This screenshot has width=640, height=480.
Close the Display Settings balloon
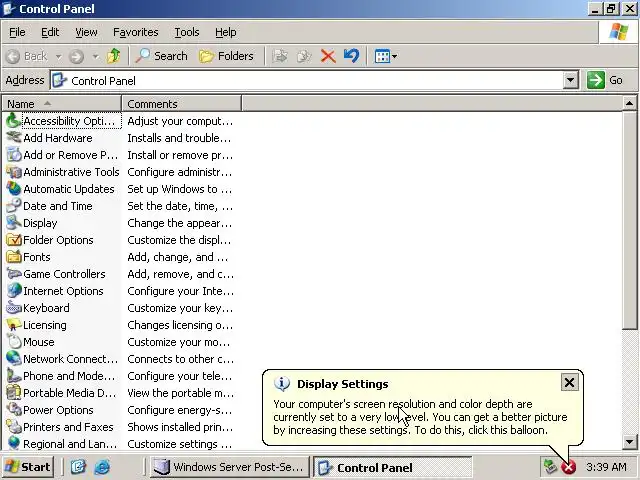click(x=569, y=382)
